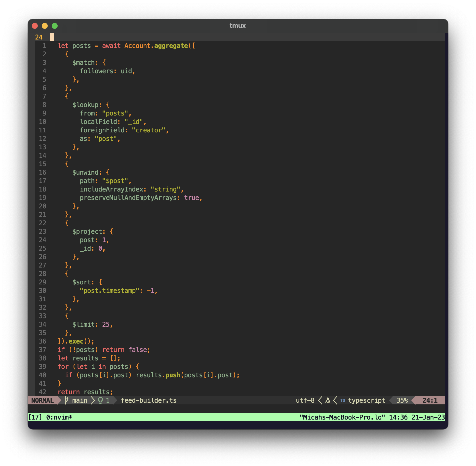Click the yellow minimize window button

45,26
